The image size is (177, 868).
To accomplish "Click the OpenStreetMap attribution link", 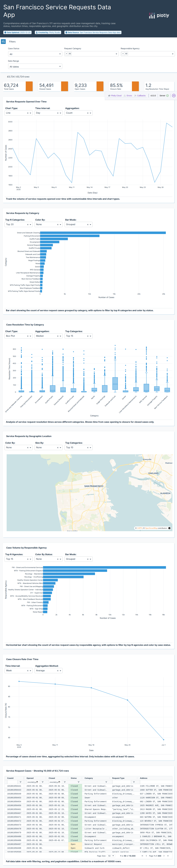I will (x=151, y=528).
